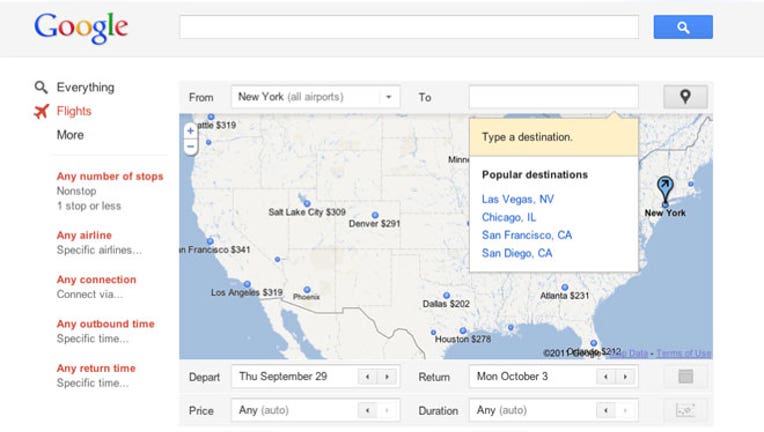Click the Terms of Use link
764x432 pixels.
[684, 353]
